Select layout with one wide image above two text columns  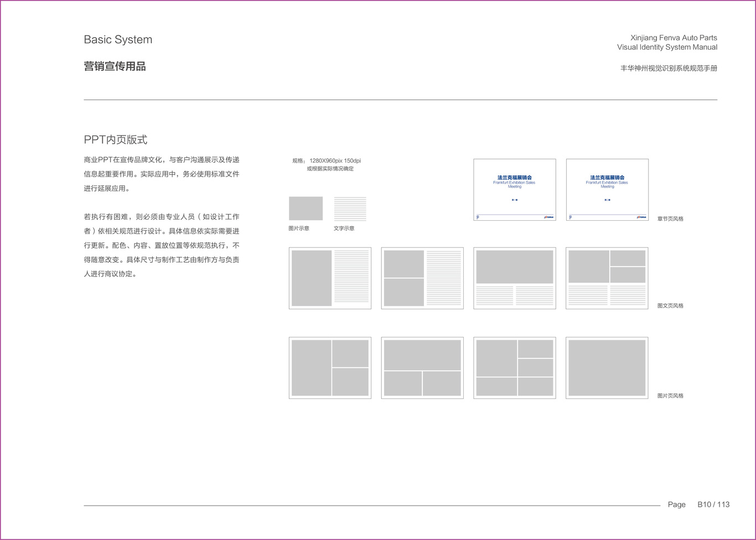[x=515, y=278]
